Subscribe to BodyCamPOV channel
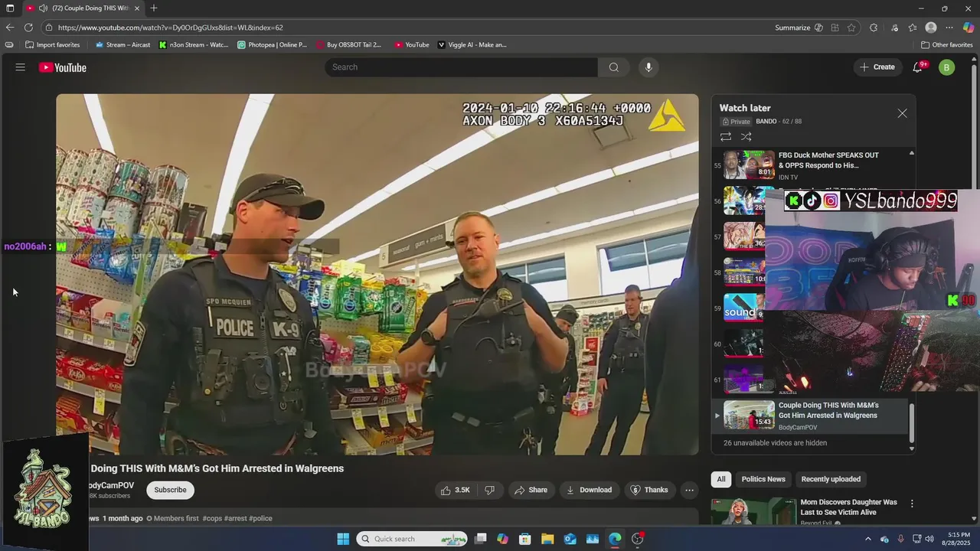Image resolution: width=980 pixels, height=551 pixels. tap(170, 490)
